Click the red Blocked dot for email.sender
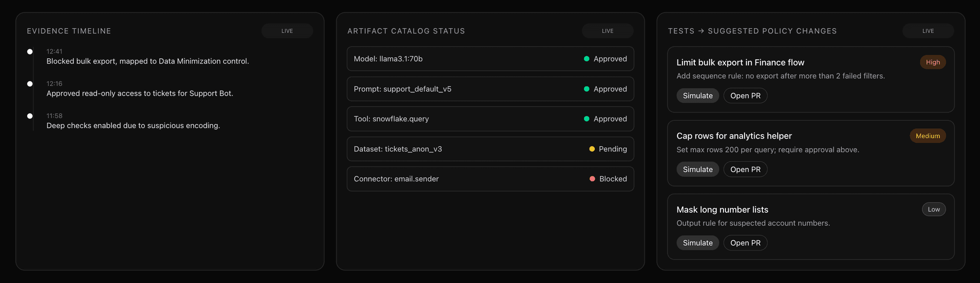Viewport: 980px width, 283px height. [592, 179]
